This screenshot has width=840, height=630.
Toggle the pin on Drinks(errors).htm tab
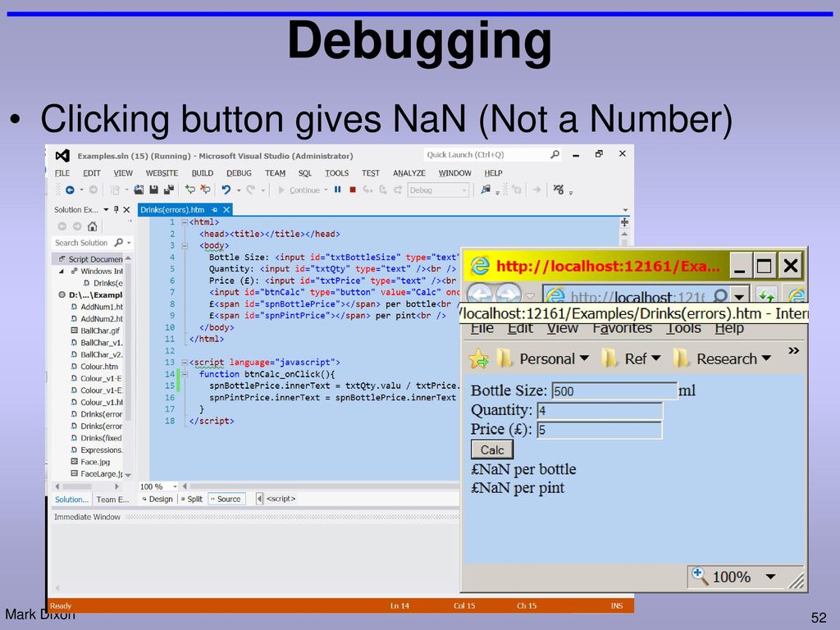coord(215,209)
